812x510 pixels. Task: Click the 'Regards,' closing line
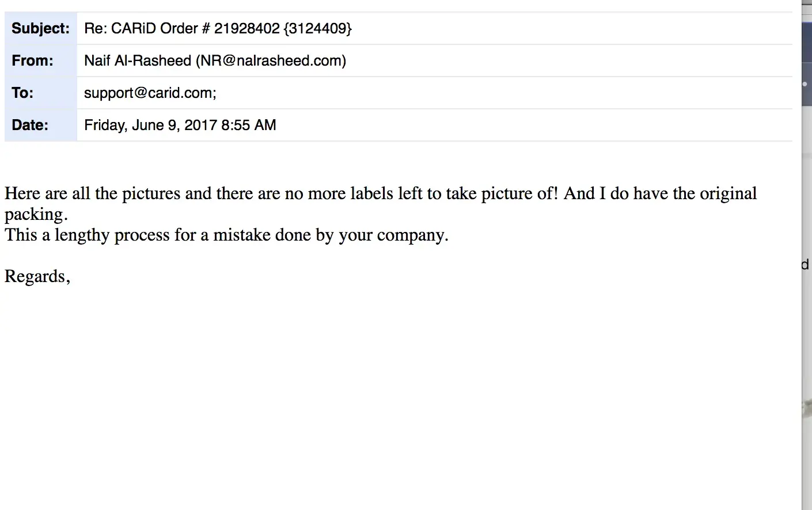tap(37, 276)
